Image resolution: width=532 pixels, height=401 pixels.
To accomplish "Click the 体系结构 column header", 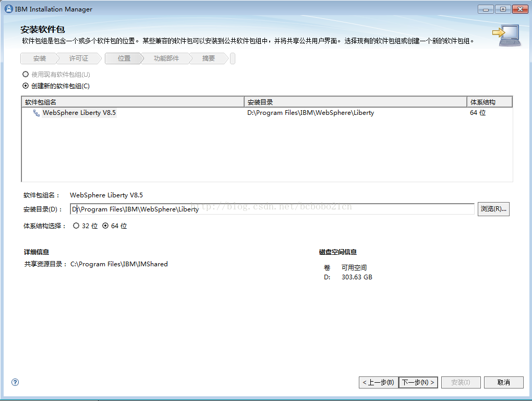I will (x=490, y=102).
